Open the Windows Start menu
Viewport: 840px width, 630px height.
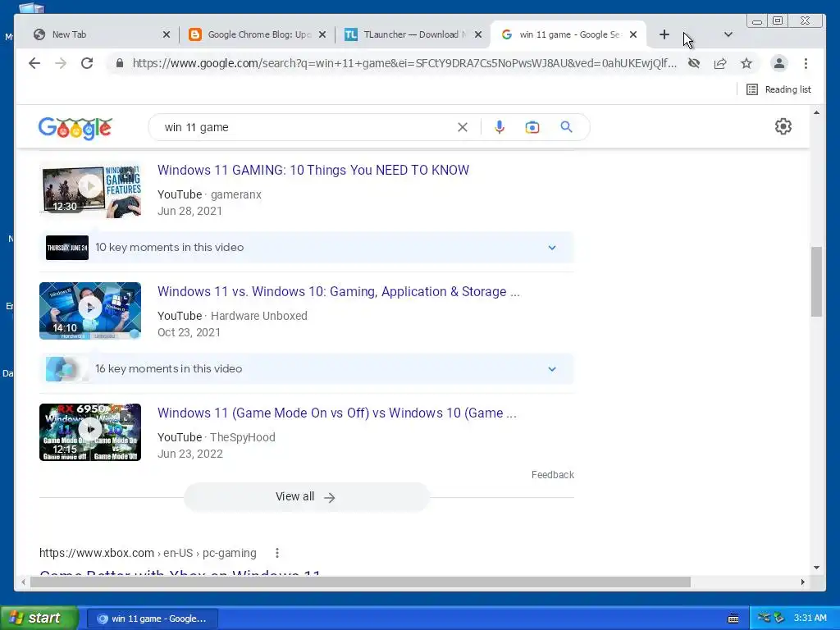click(x=39, y=618)
